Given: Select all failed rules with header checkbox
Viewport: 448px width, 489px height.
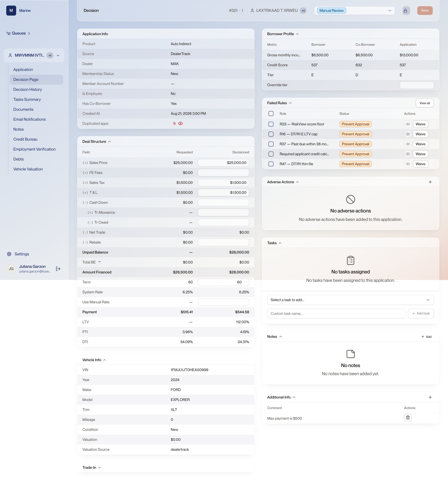Looking at the screenshot, I should [271, 114].
